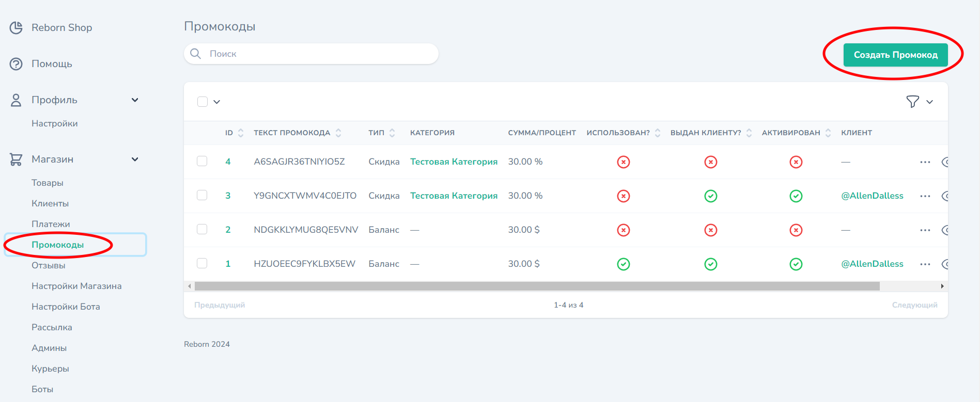Viewport: 980px width, 402px height.
Task: Click the Предыдущий pagination button
Action: pyautogui.click(x=220, y=305)
